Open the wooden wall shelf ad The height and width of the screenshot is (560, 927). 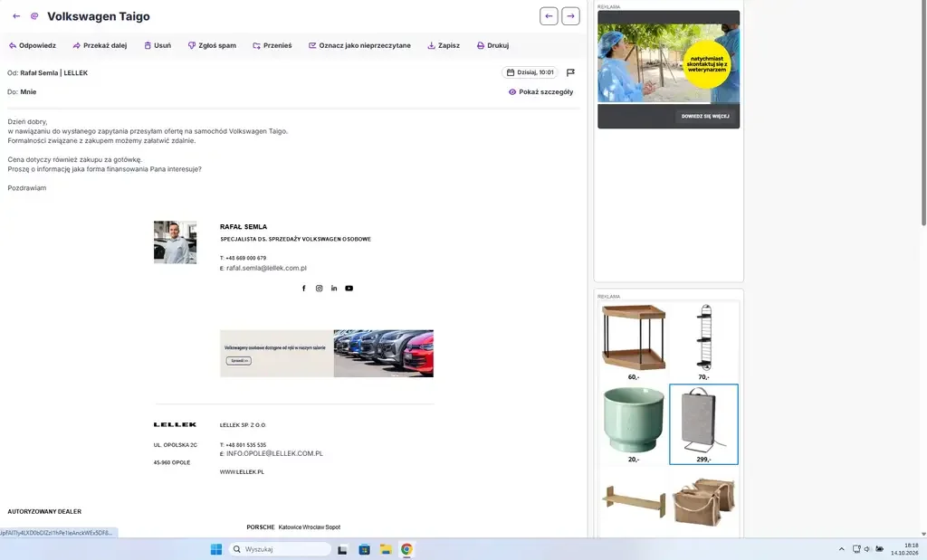click(634, 502)
